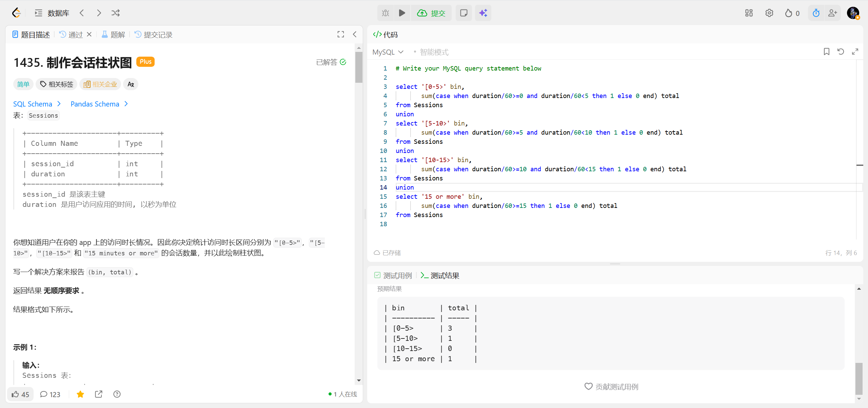Open the MySQL language dropdown
868x408 pixels.
[388, 52]
